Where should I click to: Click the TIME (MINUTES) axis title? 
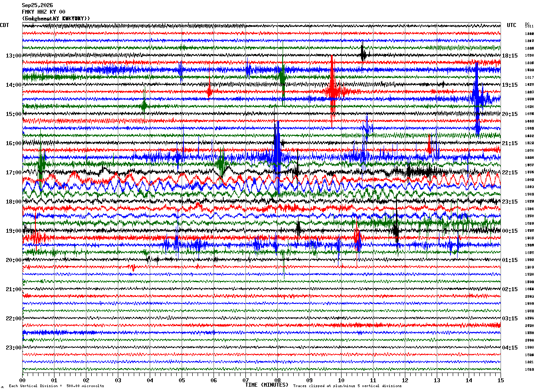pyautogui.click(x=267, y=385)
